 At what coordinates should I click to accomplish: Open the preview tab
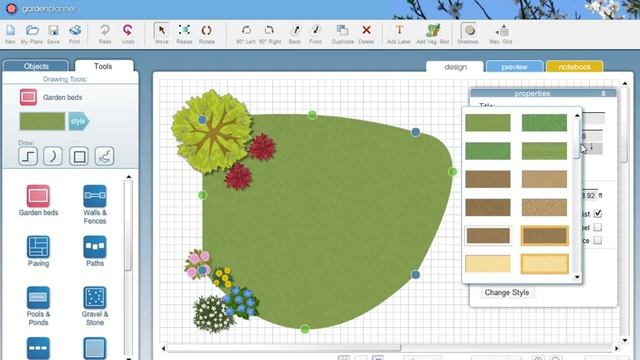tap(514, 67)
